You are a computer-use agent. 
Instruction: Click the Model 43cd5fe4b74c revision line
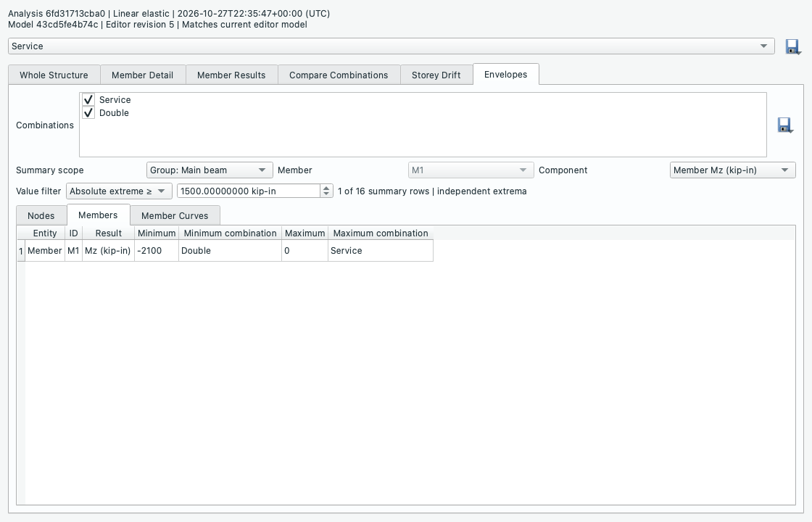pos(157,25)
